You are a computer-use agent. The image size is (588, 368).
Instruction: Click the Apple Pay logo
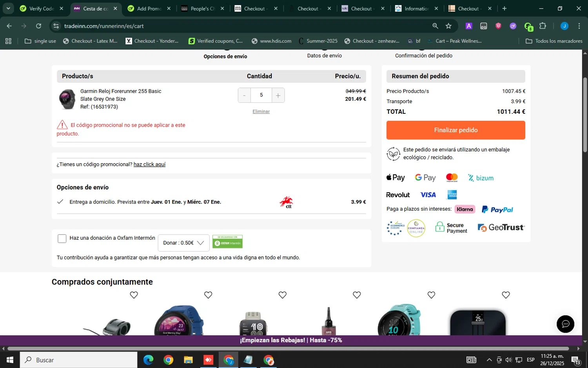click(396, 178)
